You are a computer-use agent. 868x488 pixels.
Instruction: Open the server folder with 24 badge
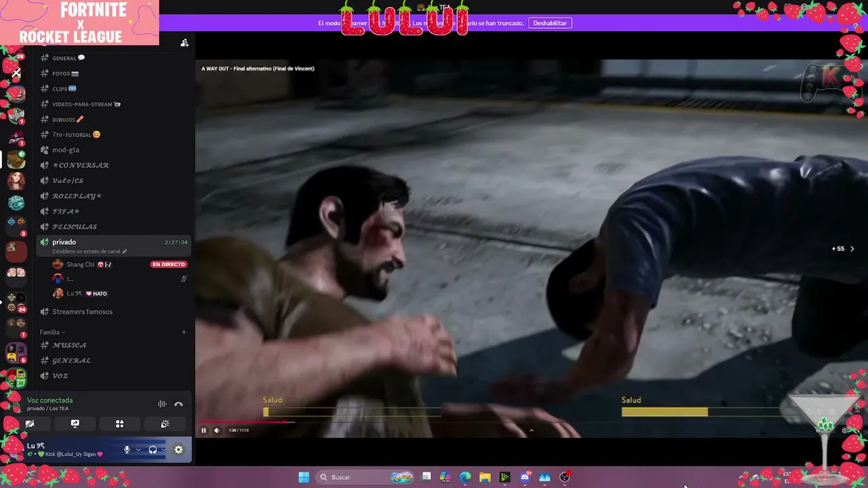click(x=16, y=303)
